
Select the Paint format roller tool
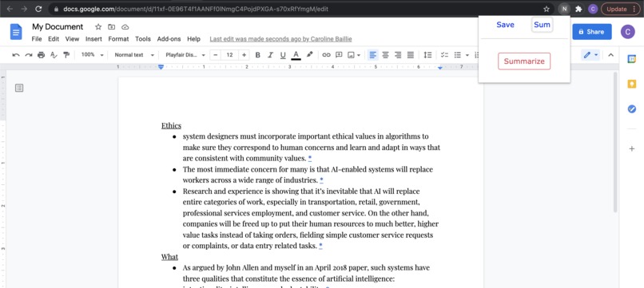point(66,54)
